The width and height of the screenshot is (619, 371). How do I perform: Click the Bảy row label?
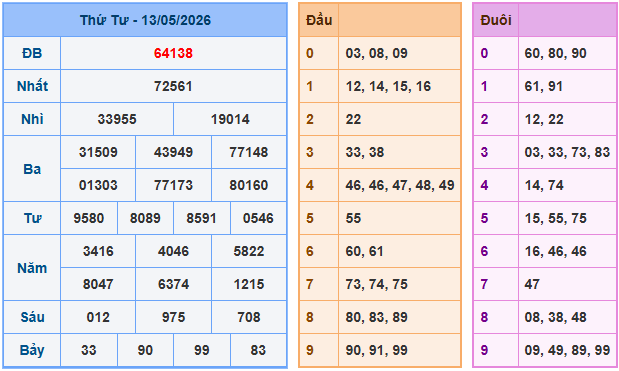[32, 350]
